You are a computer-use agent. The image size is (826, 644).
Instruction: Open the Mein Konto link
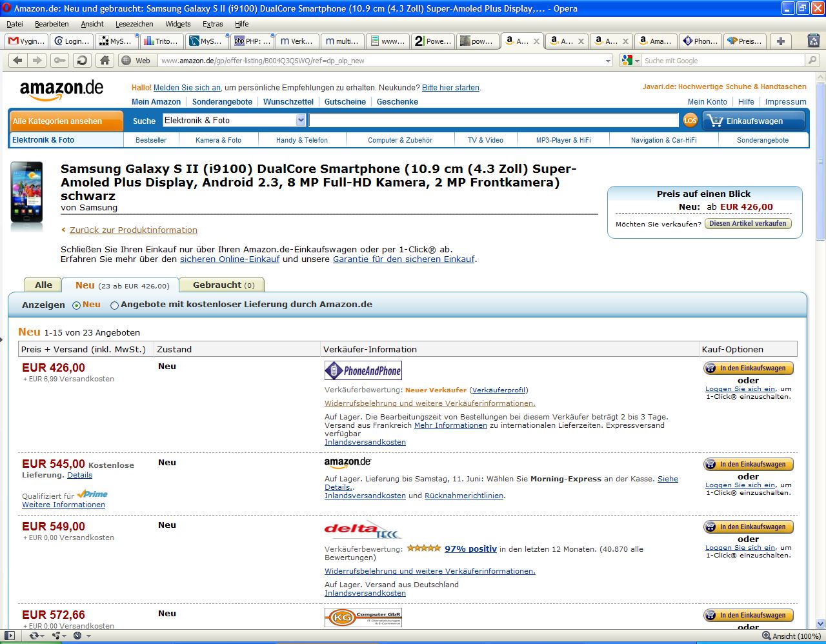tap(707, 102)
